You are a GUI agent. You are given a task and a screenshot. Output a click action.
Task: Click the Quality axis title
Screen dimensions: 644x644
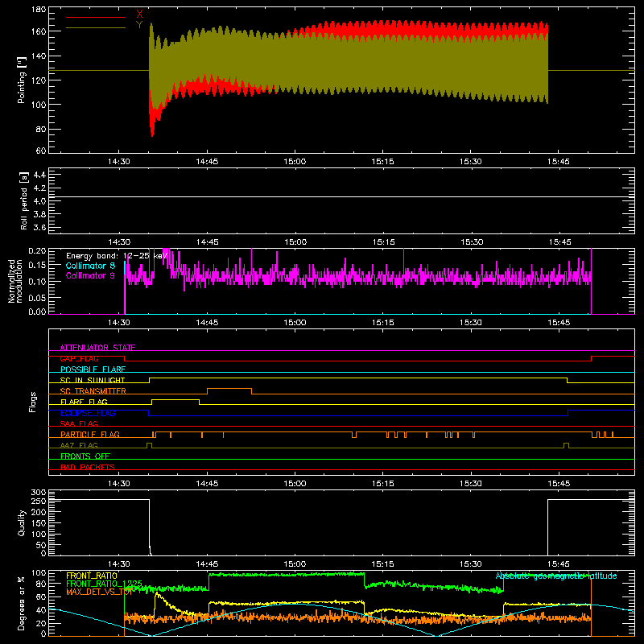tap(22, 522)
